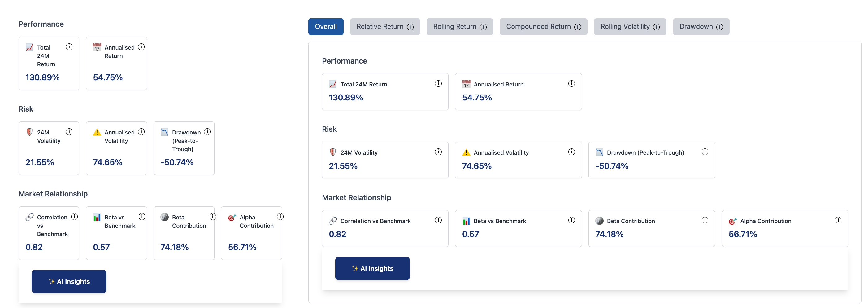Open the Relative Return tab
The height and width of the screenshot is (308, 868).
pos(380,27)
